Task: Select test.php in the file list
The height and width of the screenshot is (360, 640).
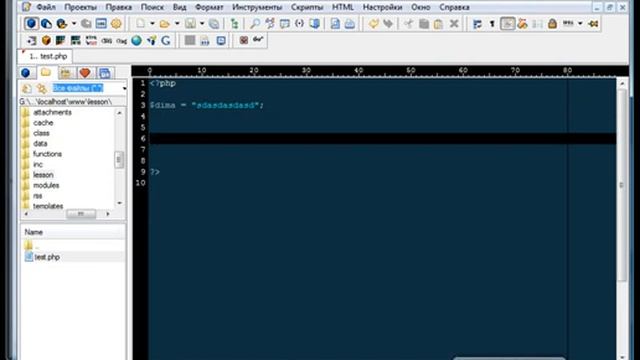Action: 47,257
